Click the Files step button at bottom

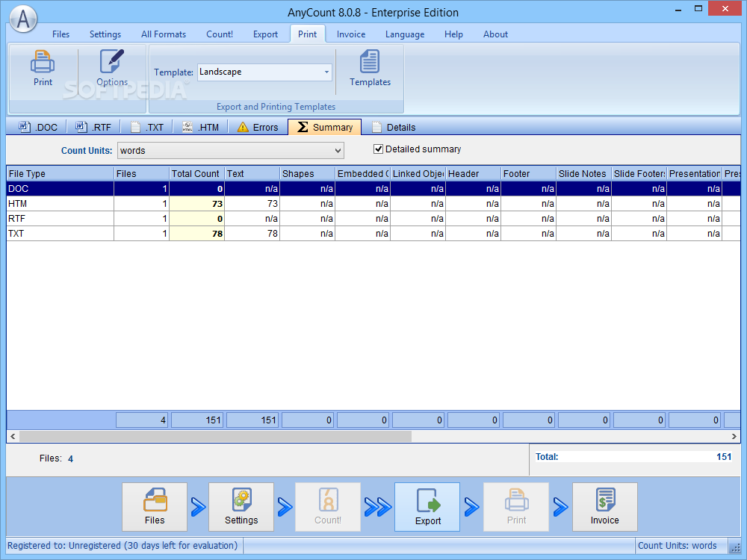tap(155, 507)
